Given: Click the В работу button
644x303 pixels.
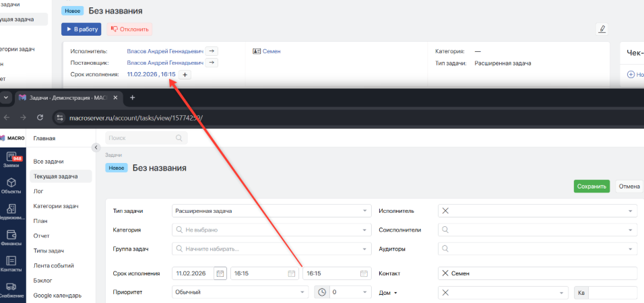Looking at the screenshot, I should (x=82, y=29).
